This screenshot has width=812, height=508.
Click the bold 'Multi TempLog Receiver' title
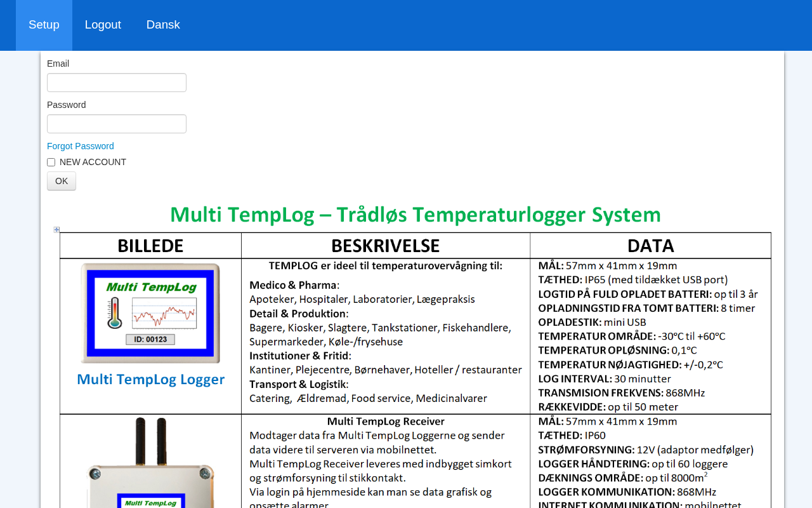click(x=386, y=422)
